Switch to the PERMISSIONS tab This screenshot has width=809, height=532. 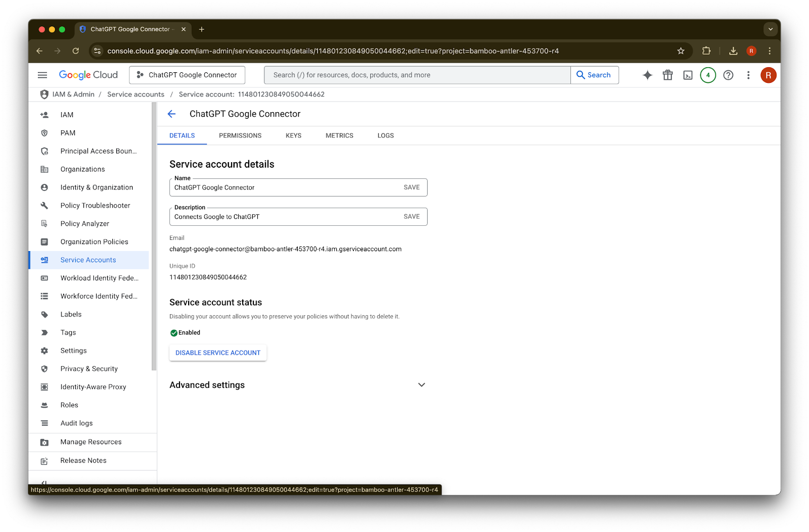point(240,136)
